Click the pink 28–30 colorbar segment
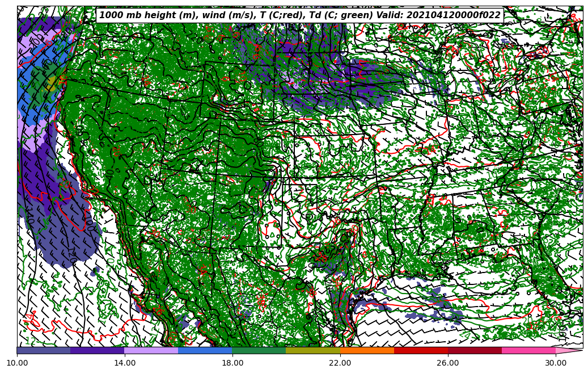The image size is (588, 373). pyautogui.click(x=528, y=350)
